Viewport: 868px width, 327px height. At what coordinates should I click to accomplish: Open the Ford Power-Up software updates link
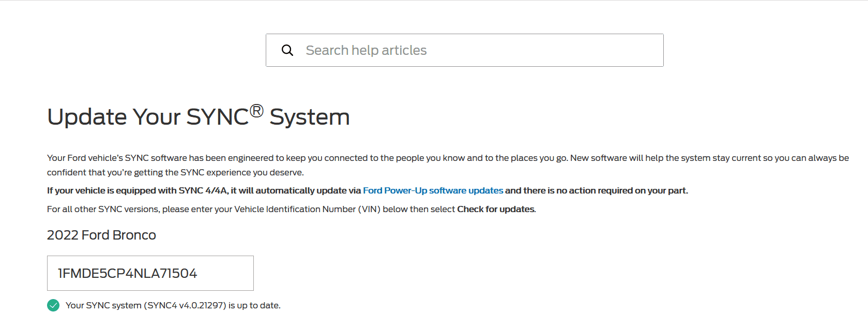tap(433, 190)
